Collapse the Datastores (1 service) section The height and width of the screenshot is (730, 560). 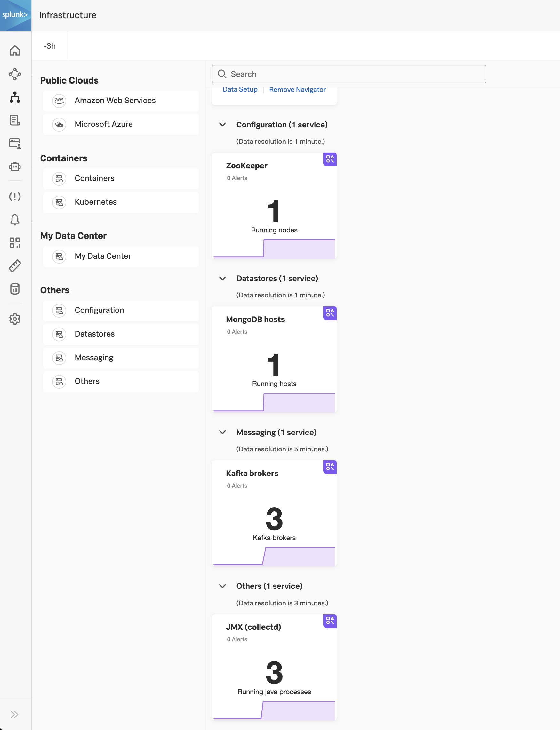[223, 279]
